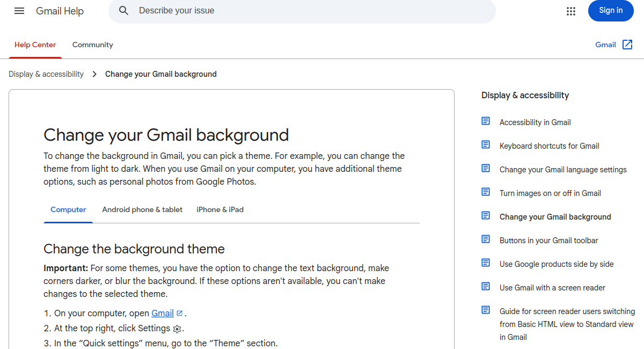Click the breadcrumb chevron arrow
644x349 pixels.
click(x=94, y=74)
